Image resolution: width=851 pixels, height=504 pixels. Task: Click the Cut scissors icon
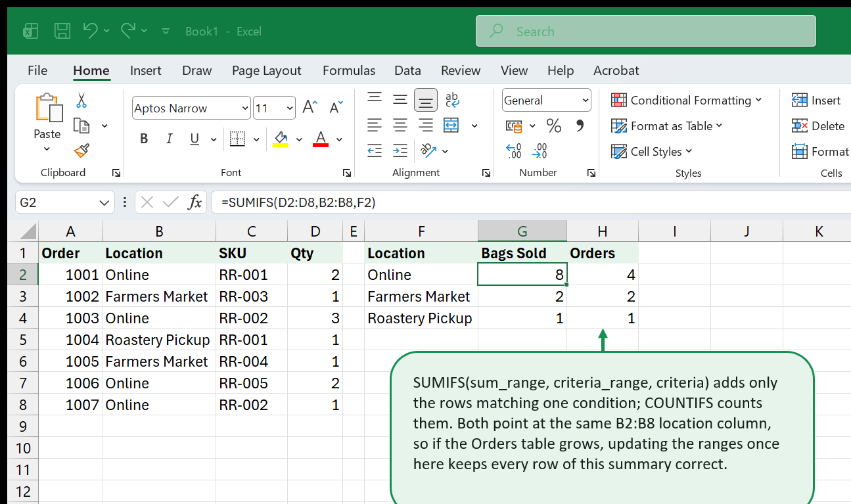click(81, 100)
